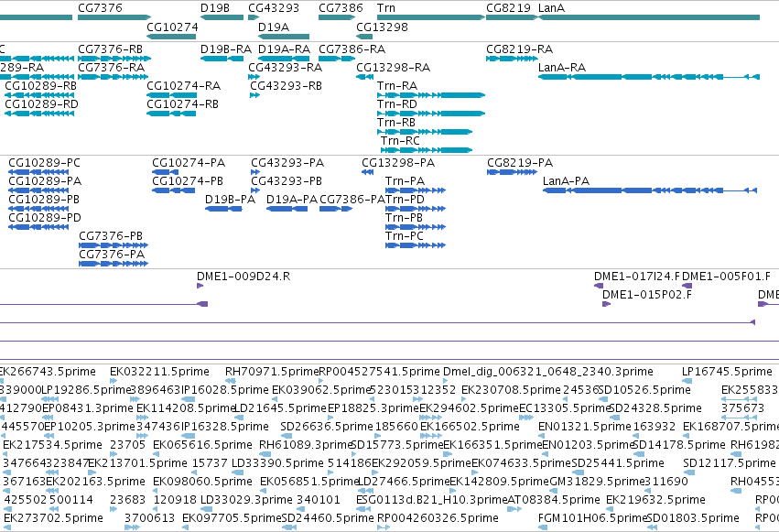Image resolution: width=779 pixels, height=532 pixels.
Task: Click the Trn-PC protein label
Action: (405, 236)
